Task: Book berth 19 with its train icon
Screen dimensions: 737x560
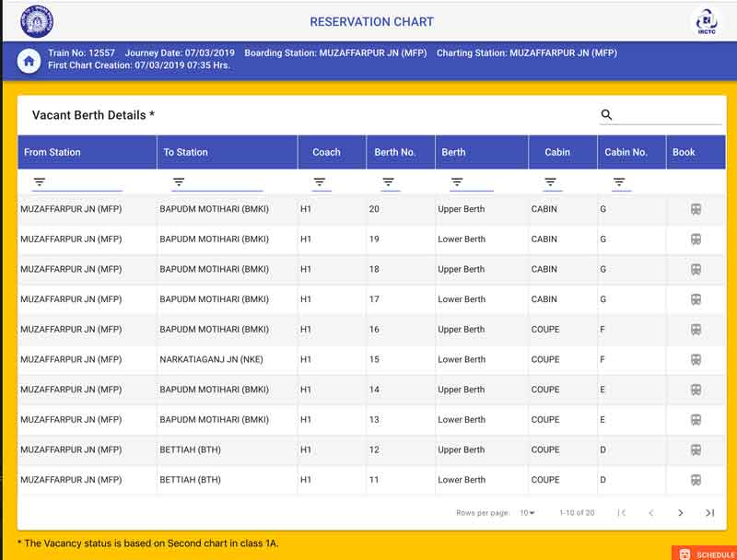Action: pos(696,239)
